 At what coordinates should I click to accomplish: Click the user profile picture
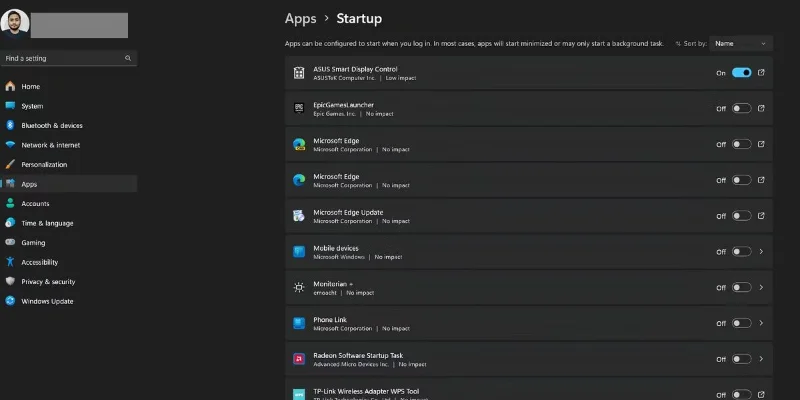tap(15, 24)
